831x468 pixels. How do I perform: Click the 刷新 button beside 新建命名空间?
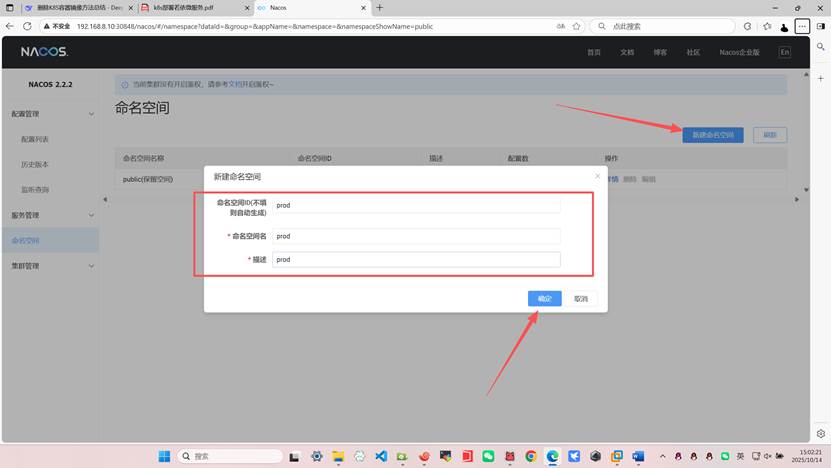coord(770,135)
